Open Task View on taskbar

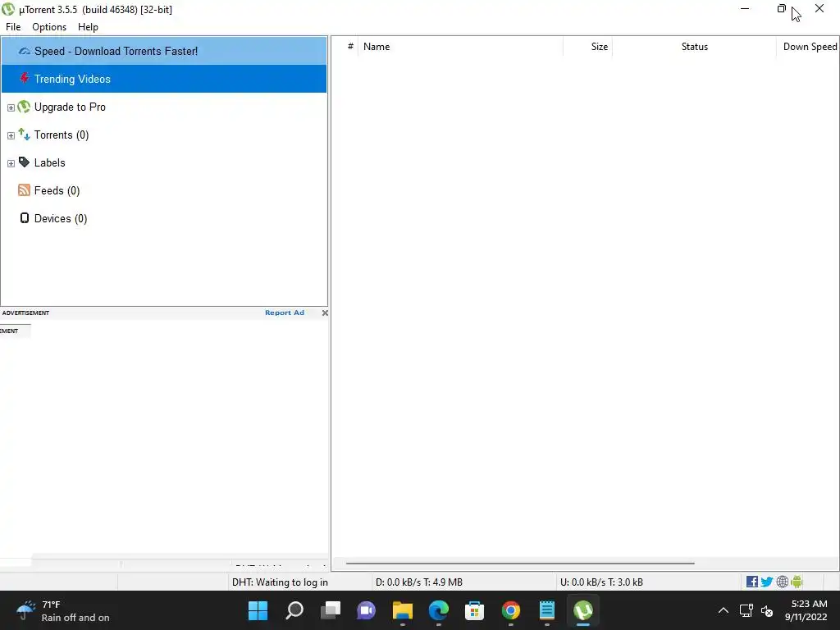click(331, 610)
